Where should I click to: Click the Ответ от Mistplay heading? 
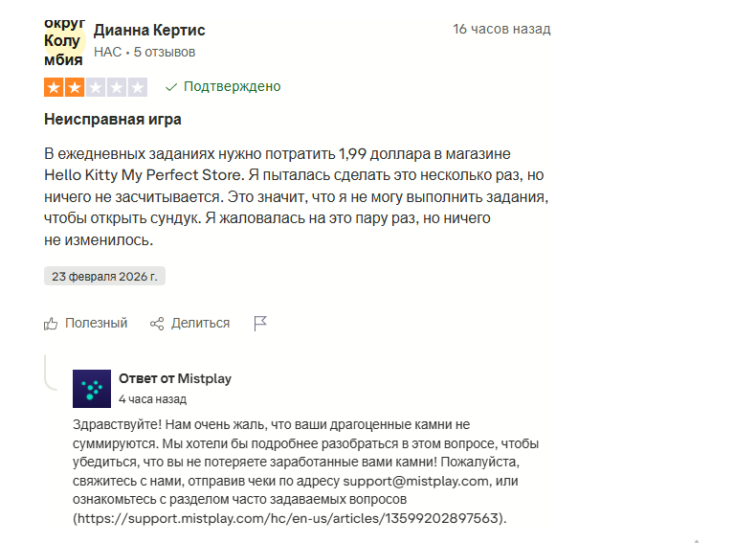coord(175,378)
